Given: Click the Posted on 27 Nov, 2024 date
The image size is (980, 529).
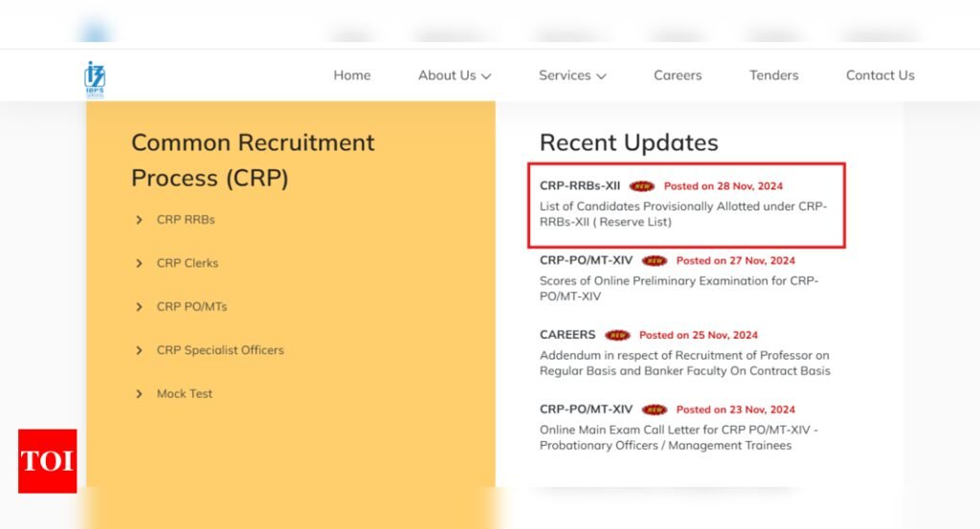Looking at the screenshot, I should pos(736,260).
